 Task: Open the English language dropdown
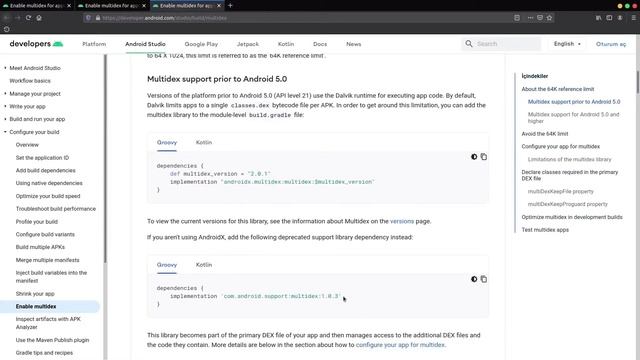point(567,44)
